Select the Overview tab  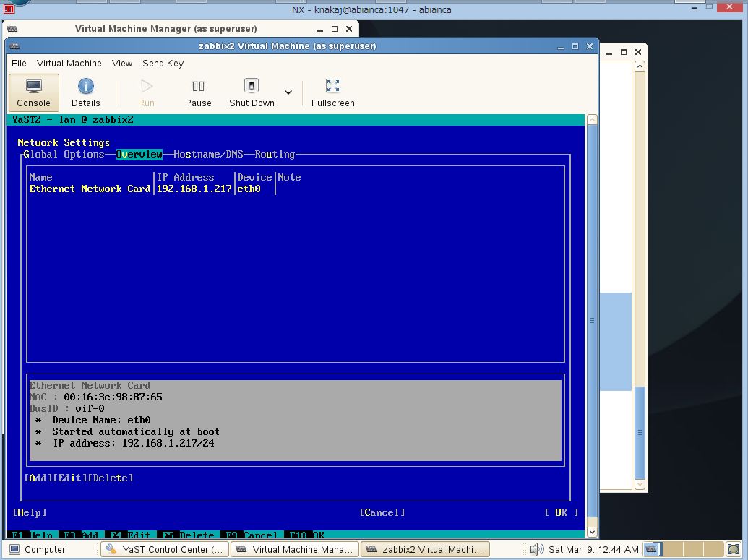click(x=139, y=154)
